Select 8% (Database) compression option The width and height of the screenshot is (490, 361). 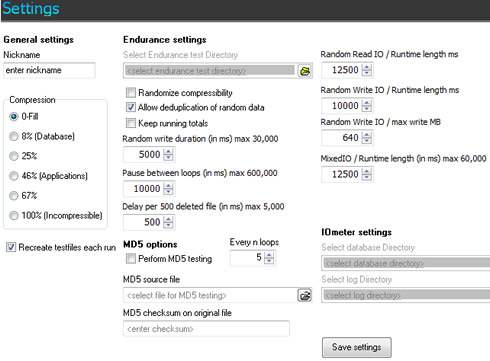click(14, 136)
